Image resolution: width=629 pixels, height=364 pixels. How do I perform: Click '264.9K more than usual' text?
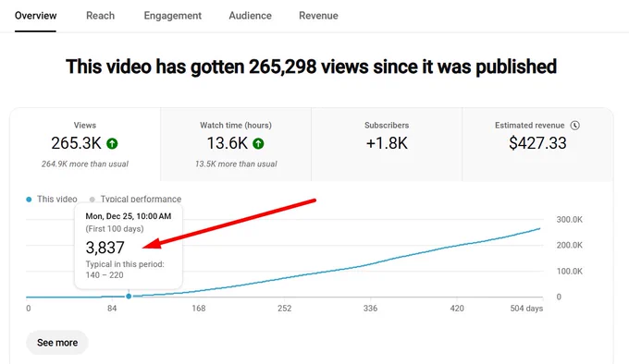click(x=85, y=164)
